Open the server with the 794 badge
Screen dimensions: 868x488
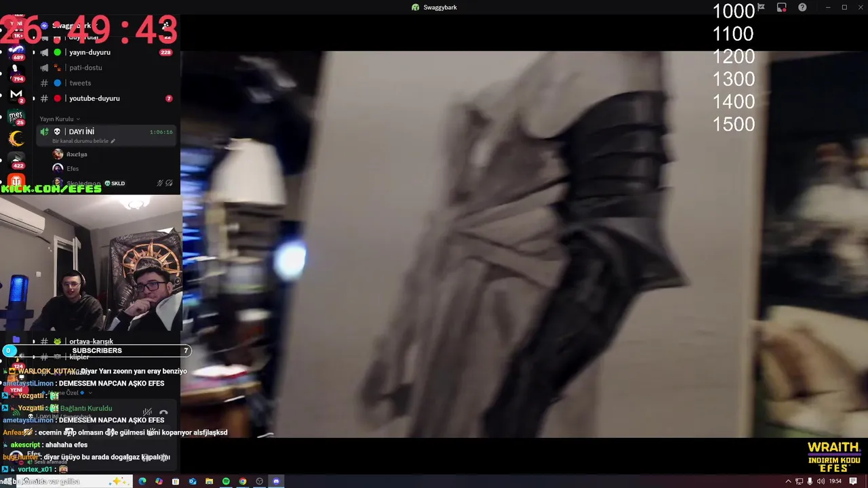point(17,73)
